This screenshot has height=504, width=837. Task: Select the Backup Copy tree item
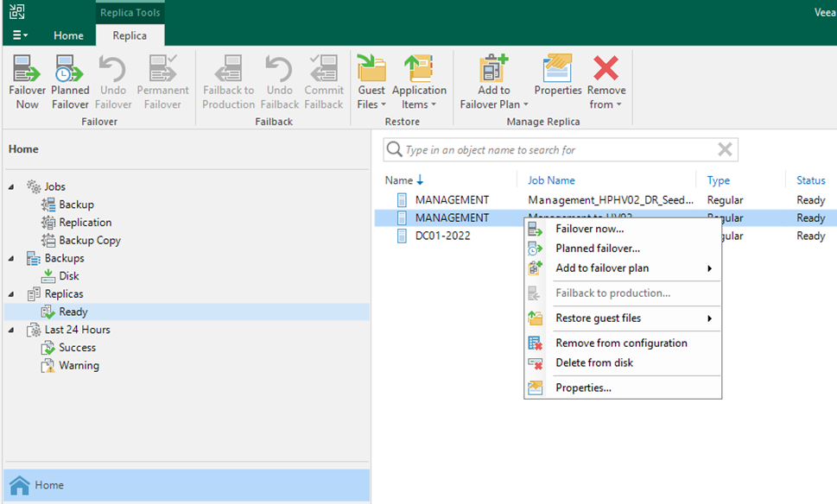click(90, 241)
